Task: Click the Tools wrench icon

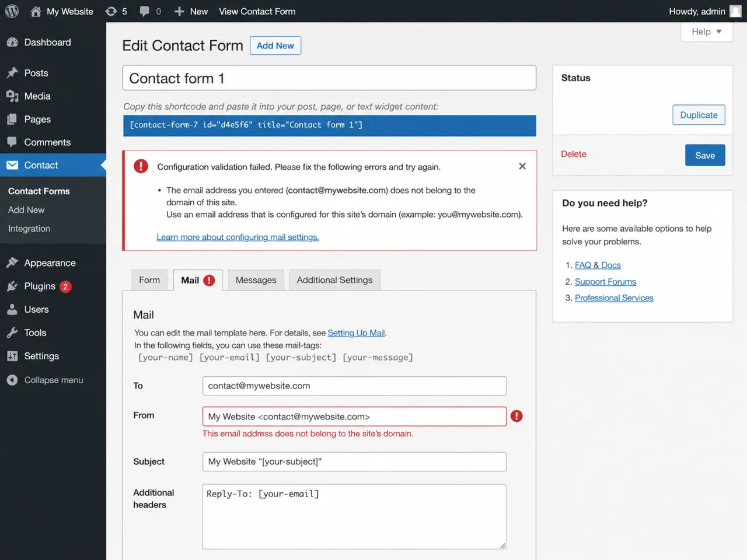Action: [12, 332]
